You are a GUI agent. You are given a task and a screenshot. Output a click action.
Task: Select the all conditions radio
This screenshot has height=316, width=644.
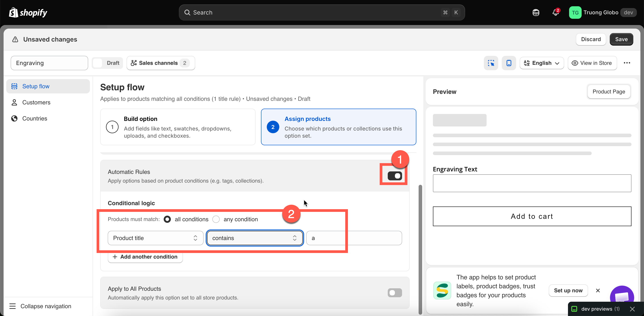click(167, 219)
